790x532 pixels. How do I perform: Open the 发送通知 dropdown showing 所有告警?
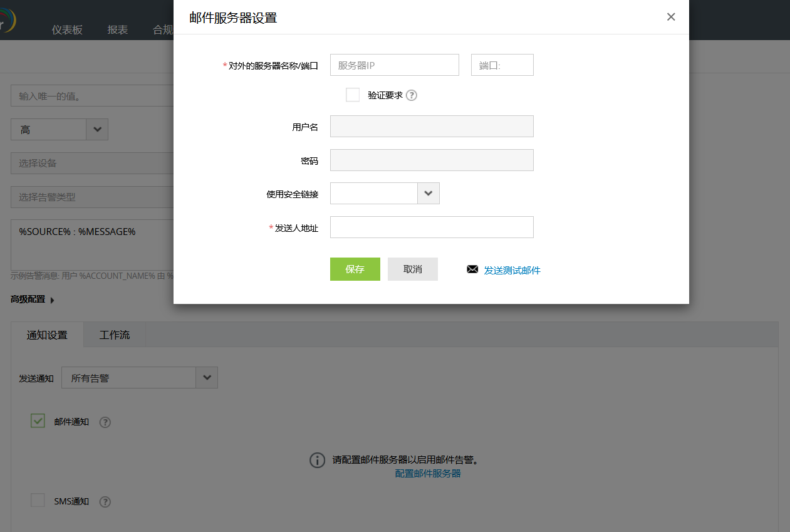click(x=207, y=377)
